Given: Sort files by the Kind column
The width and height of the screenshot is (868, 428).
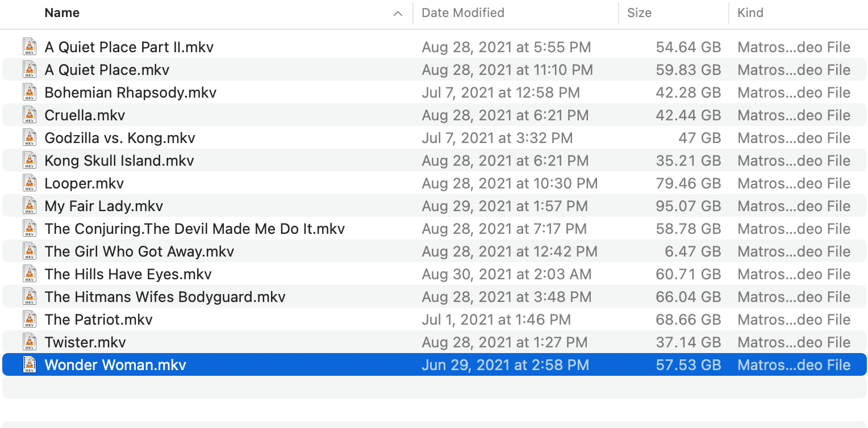Looking at the screenshot, I should point(750,13).
